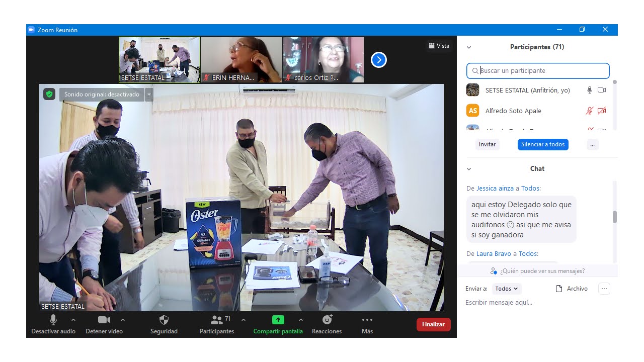Click the green Compartir pantalla icon
644x362 pixels.
pyautogui.click(x=278, y=320)
